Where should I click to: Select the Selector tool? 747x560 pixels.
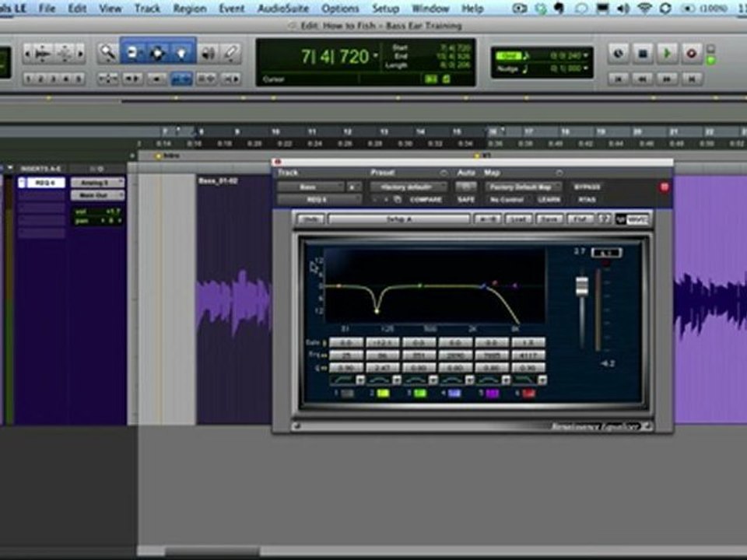coord(157,53)
